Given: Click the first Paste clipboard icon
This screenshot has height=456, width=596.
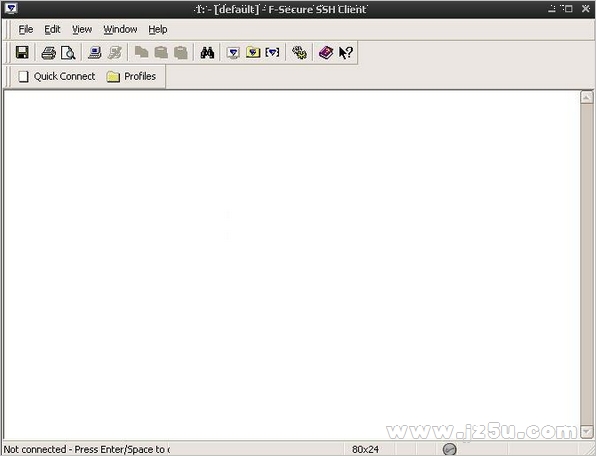Looking at the screenshot, I should (161, 52).
